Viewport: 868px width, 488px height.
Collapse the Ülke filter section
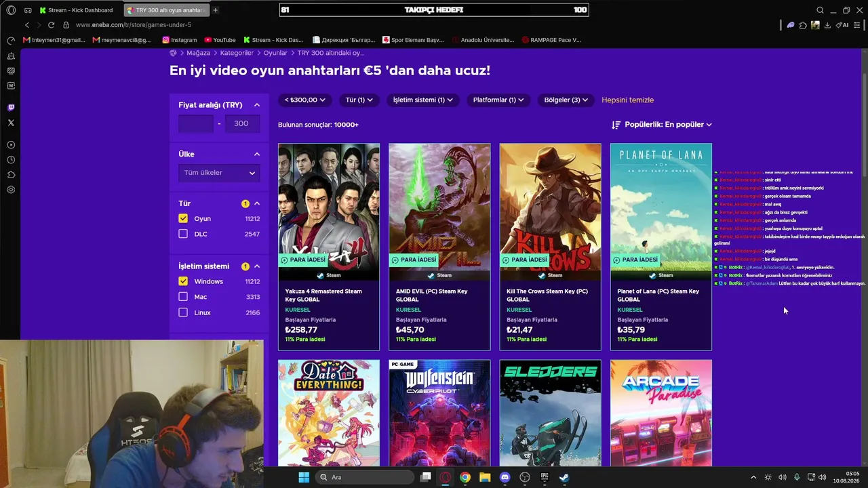tap(257, 154)
